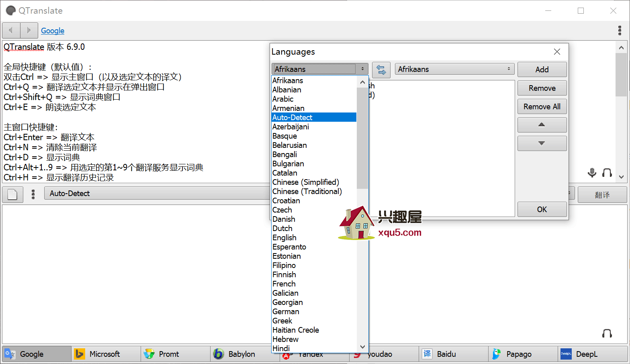Select Basque in the language list

pos(314,136)
